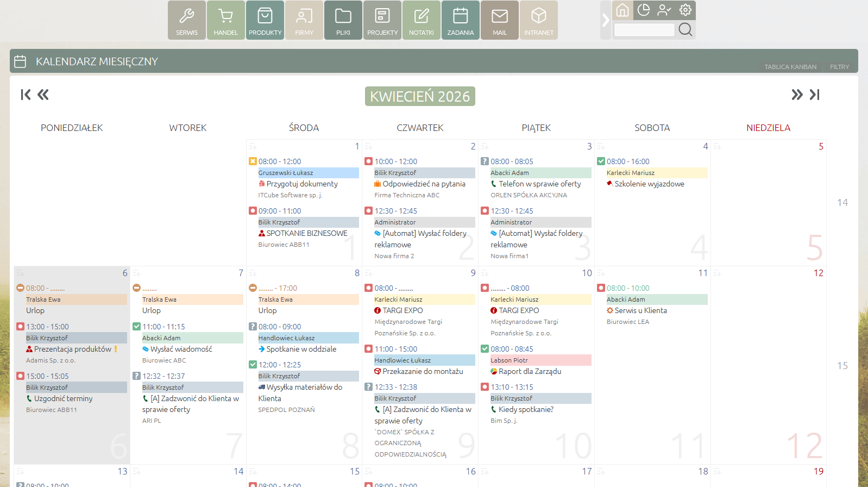Open TABLICA KANBAN view

(790, 67)
